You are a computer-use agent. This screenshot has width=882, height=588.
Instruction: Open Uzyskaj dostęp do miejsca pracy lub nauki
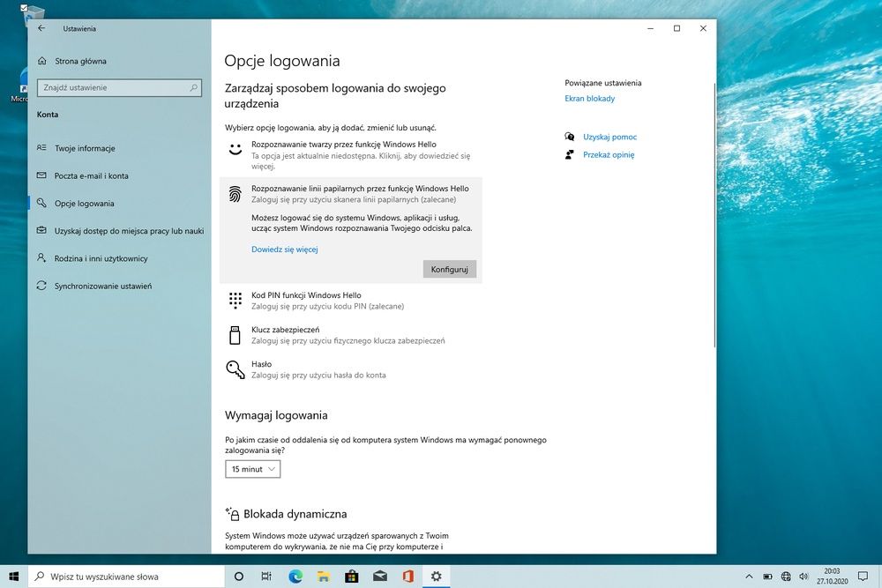pos(119,230)
